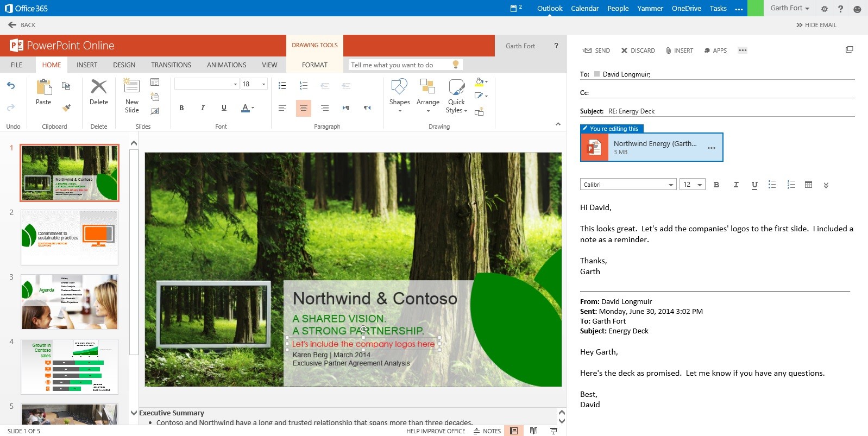Viewport: 868px width, 436px height.
Task: Toggle Bold in PowerPoint Font group
Action: point(181,108)
